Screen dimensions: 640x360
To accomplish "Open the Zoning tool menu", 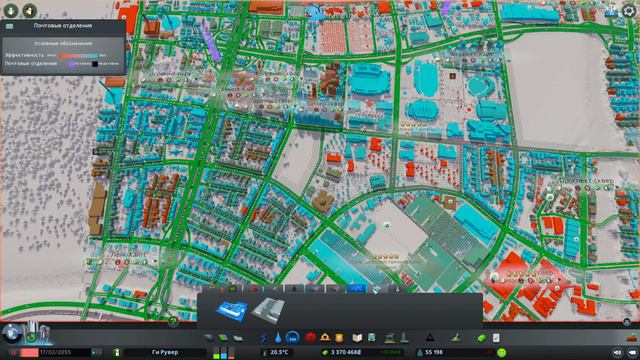I will (x=223, y=338).
